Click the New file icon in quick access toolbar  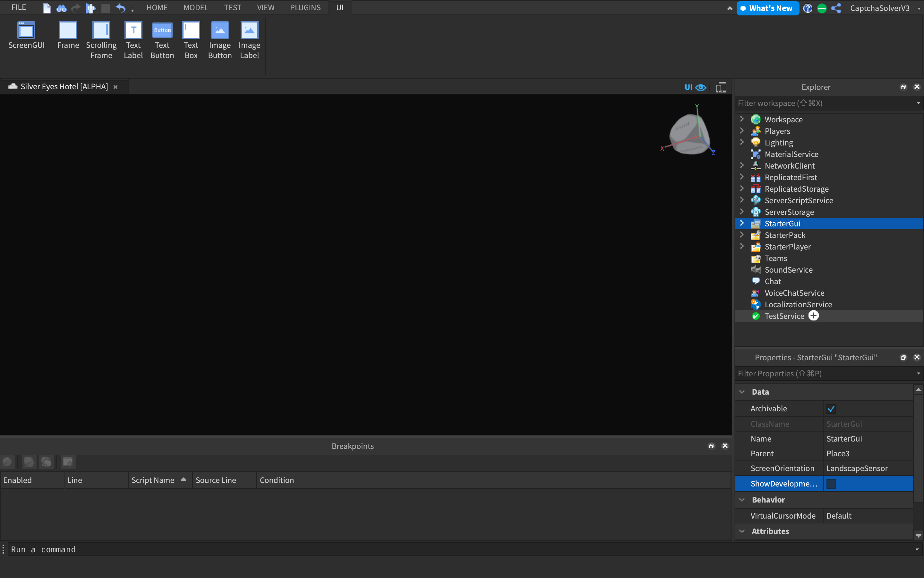[47, 8]
